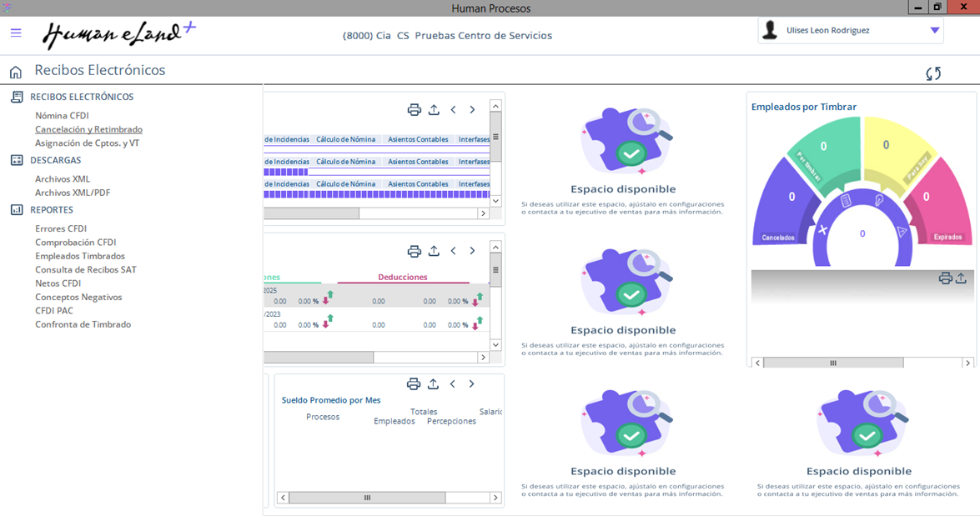Image resolution: width=980 pixels, height=516 pixels.
Task: Click horizontal scrollbar under Empleados por Timbrar
Action: [x=832, y=363]
